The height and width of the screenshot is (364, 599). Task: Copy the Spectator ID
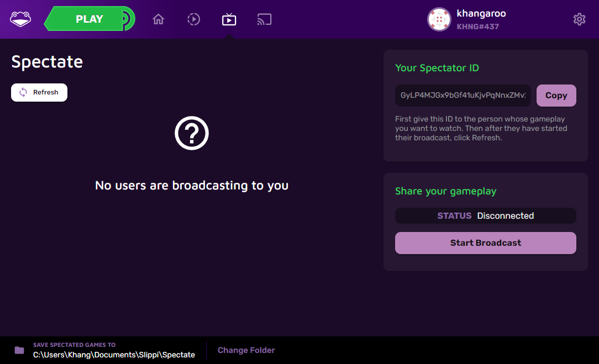[556, 95]
